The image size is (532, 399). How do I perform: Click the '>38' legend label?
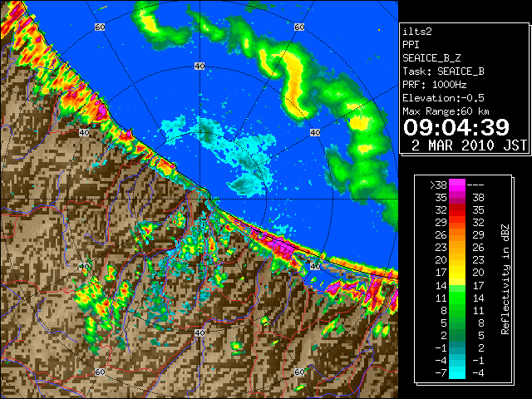(438, 185)
